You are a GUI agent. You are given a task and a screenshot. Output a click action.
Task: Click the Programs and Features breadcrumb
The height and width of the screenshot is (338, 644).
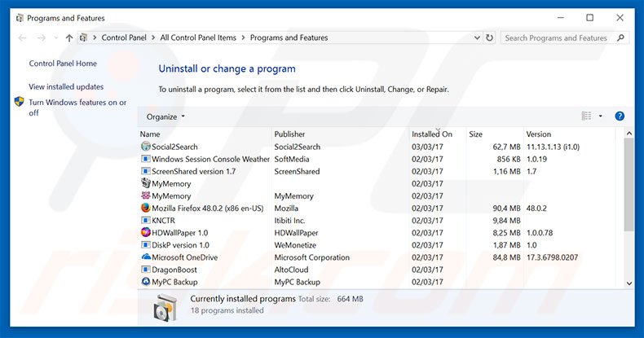289,37
